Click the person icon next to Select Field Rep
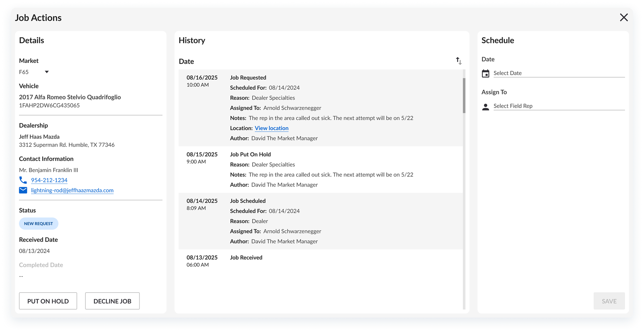Image resolution: width=644 pixels, height=332 pixels. click(x=486, y=106)
